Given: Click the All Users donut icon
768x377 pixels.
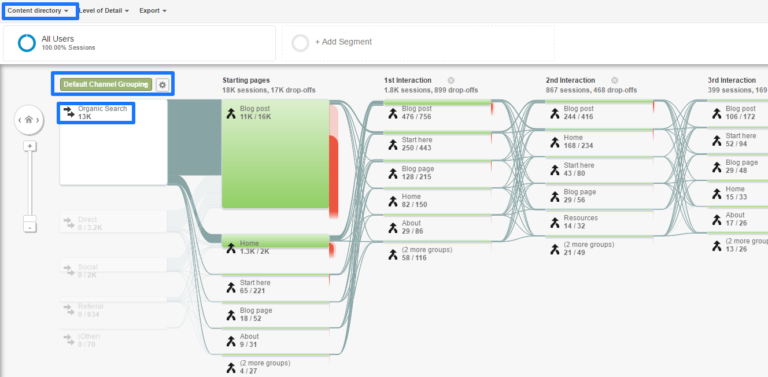Looking at the screenshot, I should [x=26, y=43].
